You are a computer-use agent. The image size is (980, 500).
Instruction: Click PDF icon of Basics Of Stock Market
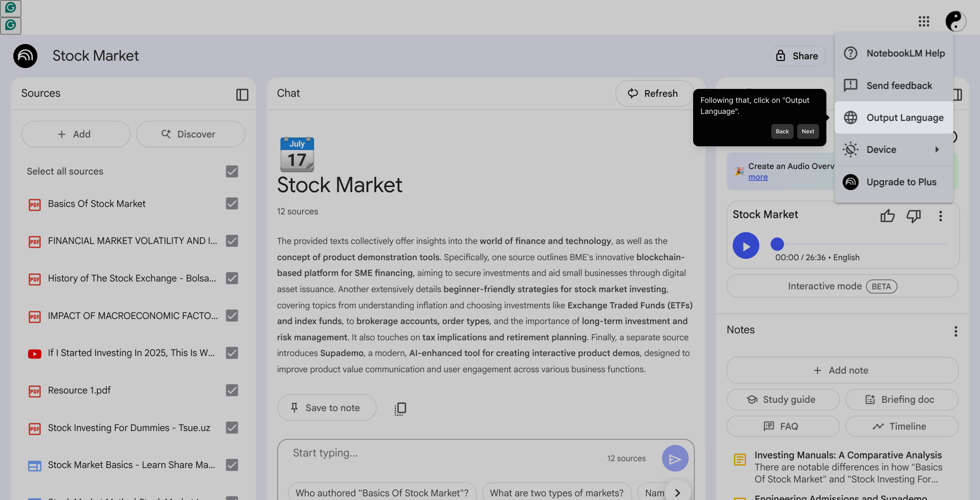coord(35,205)
